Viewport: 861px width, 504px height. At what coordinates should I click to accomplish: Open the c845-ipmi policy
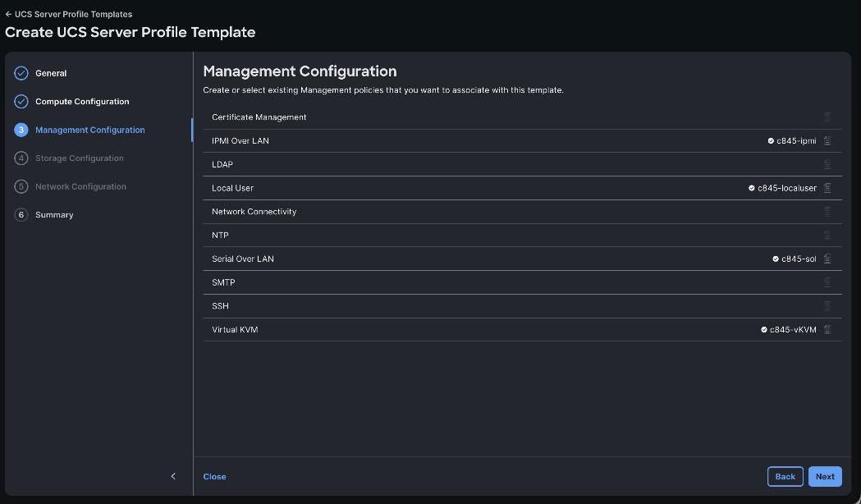tap(796, 141)
